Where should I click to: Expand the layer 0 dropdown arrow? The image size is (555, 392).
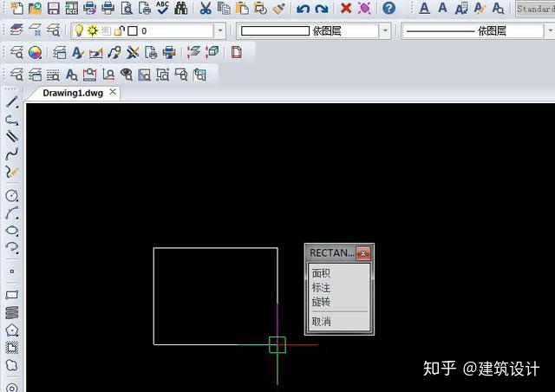tap(220, 31)
